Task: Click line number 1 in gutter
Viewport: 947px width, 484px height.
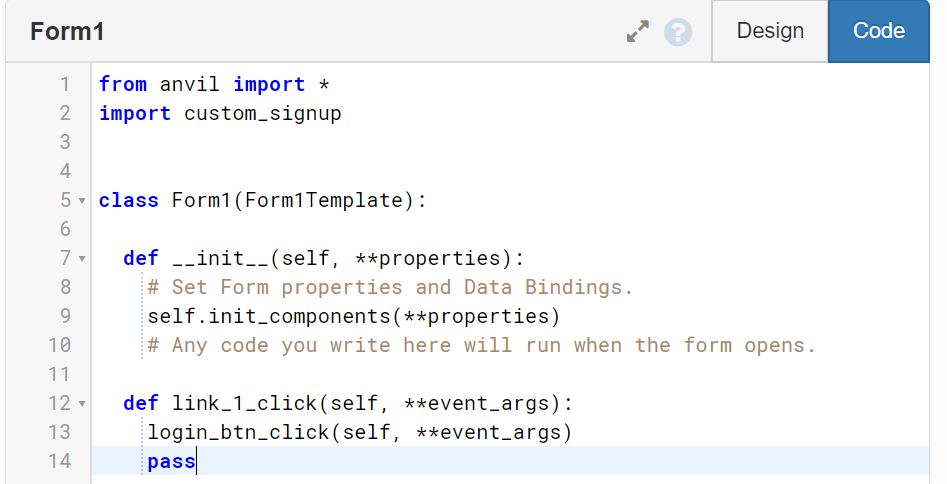Action: click(x=65, y=85)
